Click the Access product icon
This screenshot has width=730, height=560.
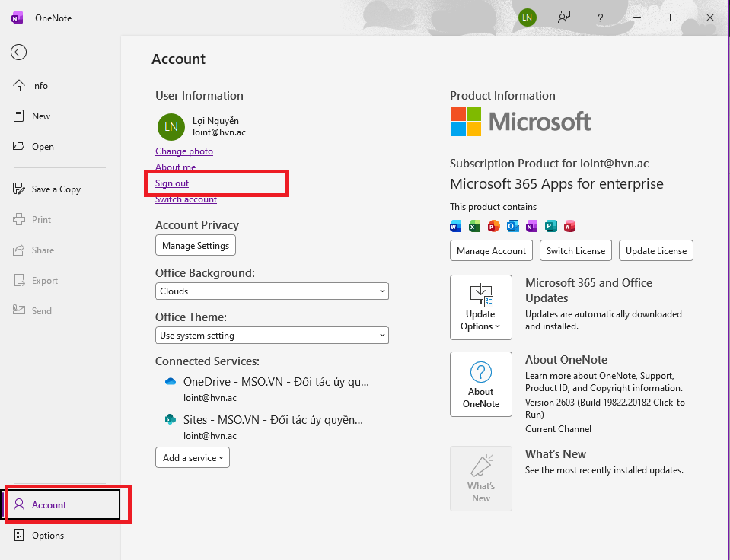coord(569,226)
